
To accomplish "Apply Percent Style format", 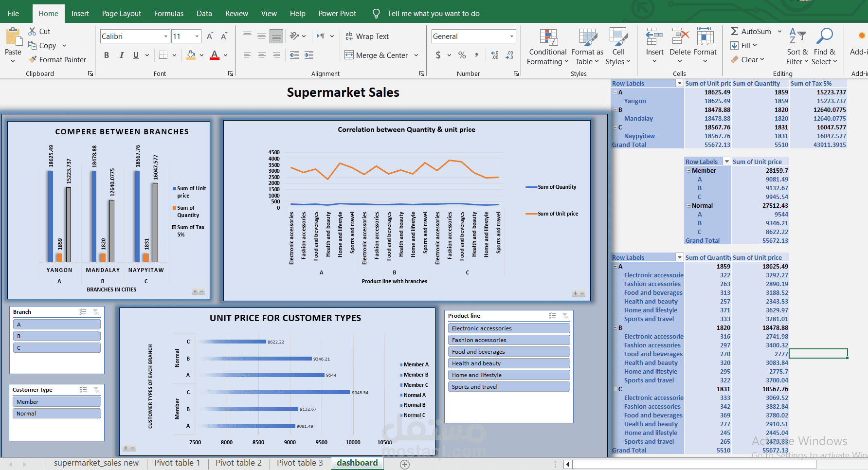I will 462,55.
